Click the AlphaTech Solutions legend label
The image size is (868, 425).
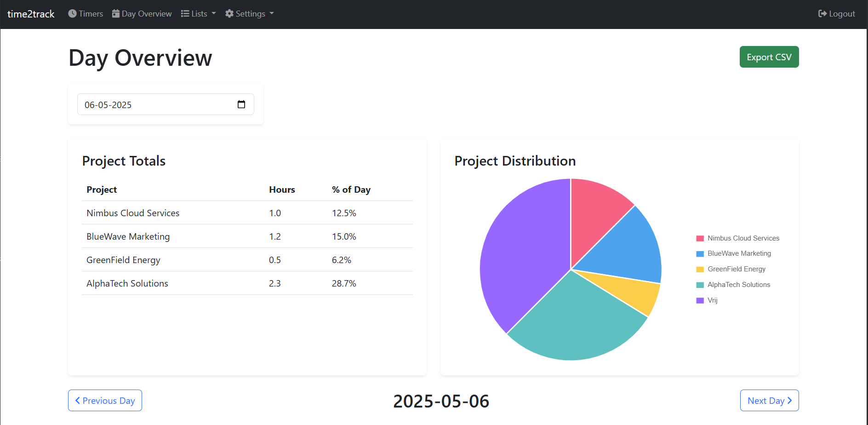coord(739,285)
